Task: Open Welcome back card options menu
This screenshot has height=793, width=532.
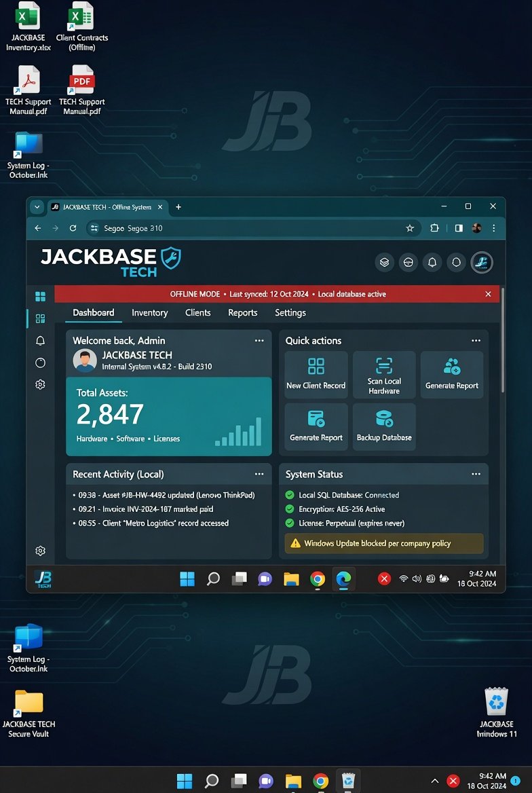Action: 259,340
